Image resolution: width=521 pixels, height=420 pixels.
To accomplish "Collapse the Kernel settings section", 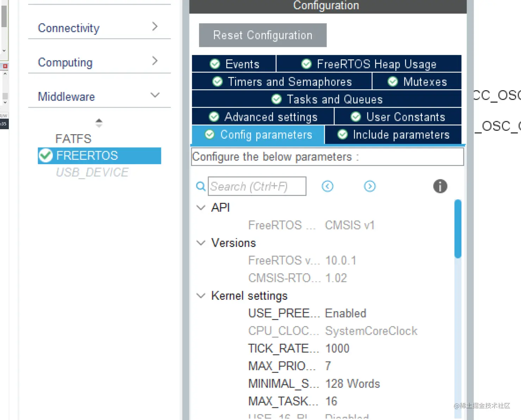I will [201, 296].
